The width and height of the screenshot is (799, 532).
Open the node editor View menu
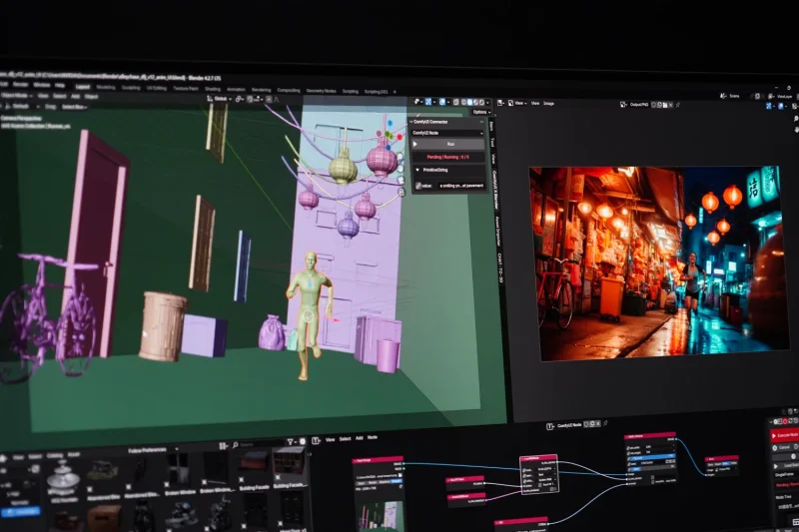pos(330,439)
